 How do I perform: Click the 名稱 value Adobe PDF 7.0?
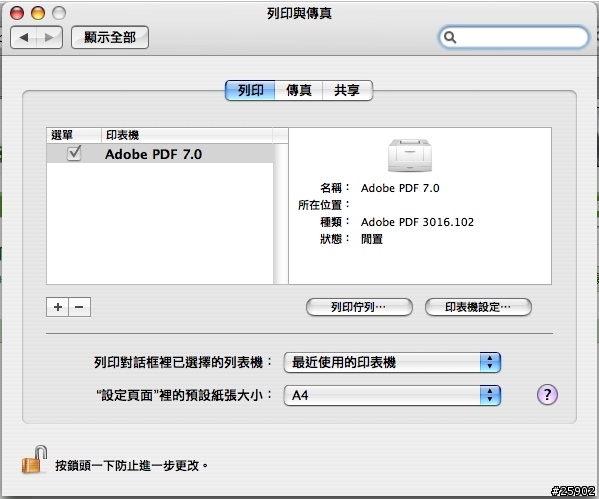[x=400, y=188]
